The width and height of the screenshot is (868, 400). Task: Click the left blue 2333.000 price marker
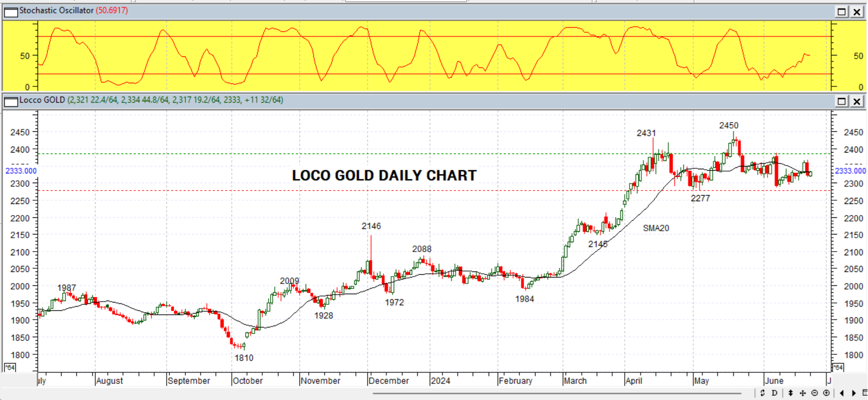point(21,171)
